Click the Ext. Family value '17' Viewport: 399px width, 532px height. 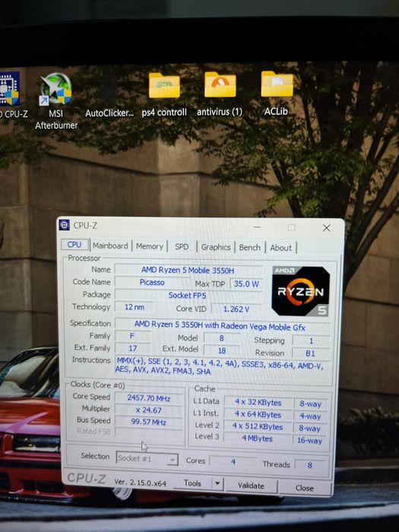[133, 348]
